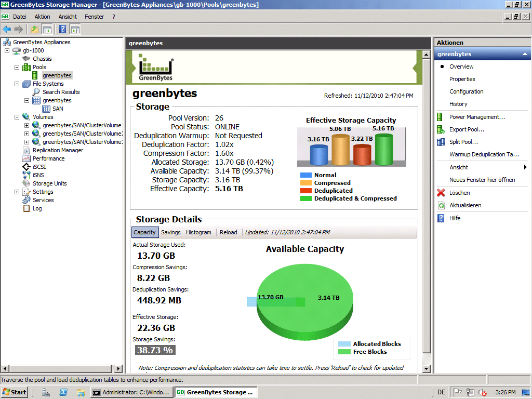Click the help toolbar icon
532x399 pixels.
pos(62,29)
